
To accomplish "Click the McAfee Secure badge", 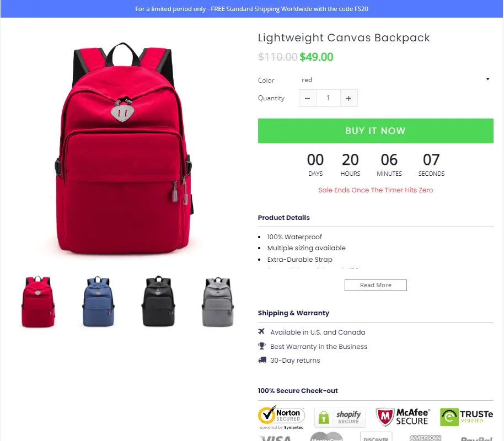I will pos(402,417).
